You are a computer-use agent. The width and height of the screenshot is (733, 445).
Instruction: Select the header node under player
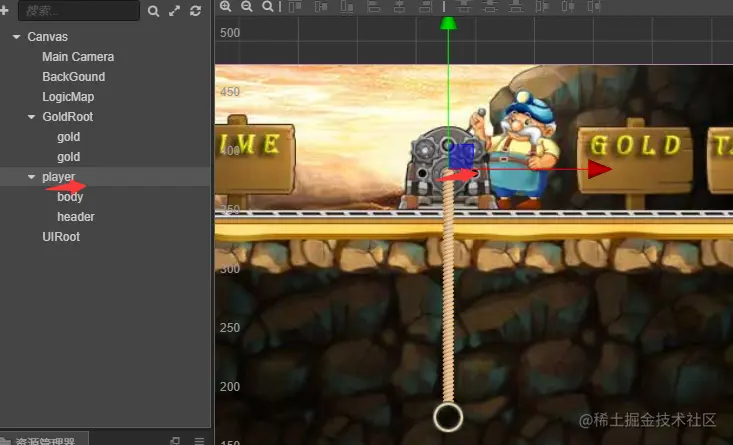click(76, 217)
